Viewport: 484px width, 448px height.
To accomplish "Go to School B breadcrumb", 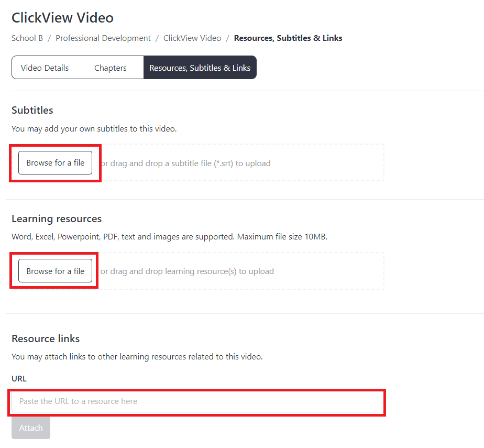I will [x=27, y=38].
